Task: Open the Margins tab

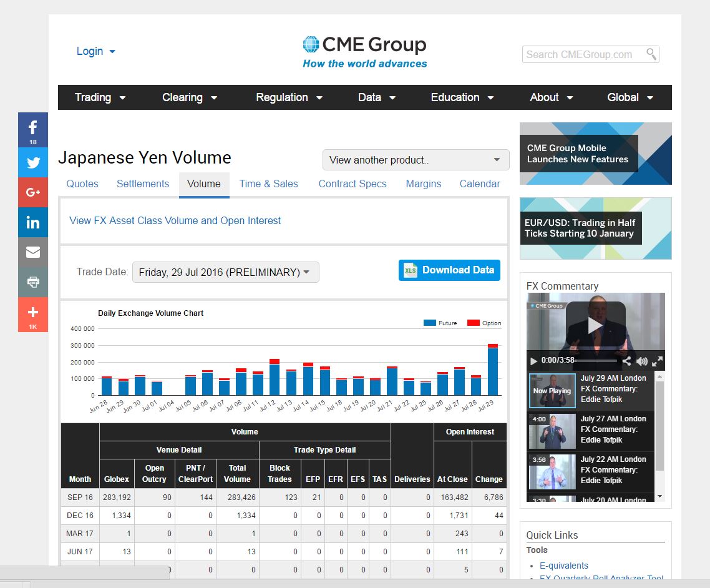Action: pos(424,184)
